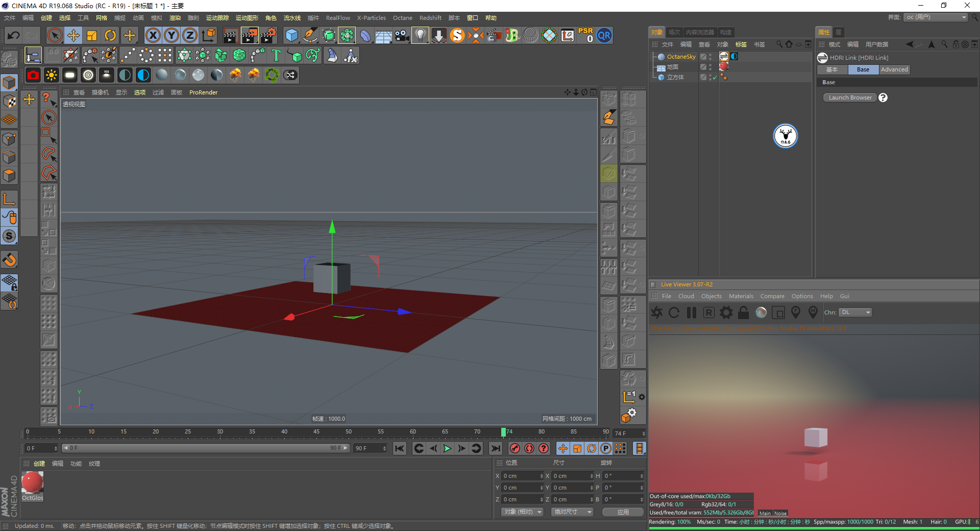Click the material picker M pin icon
Image resolution: width=980 pixels, height=531 pixels.
click(x=813, y=312)
